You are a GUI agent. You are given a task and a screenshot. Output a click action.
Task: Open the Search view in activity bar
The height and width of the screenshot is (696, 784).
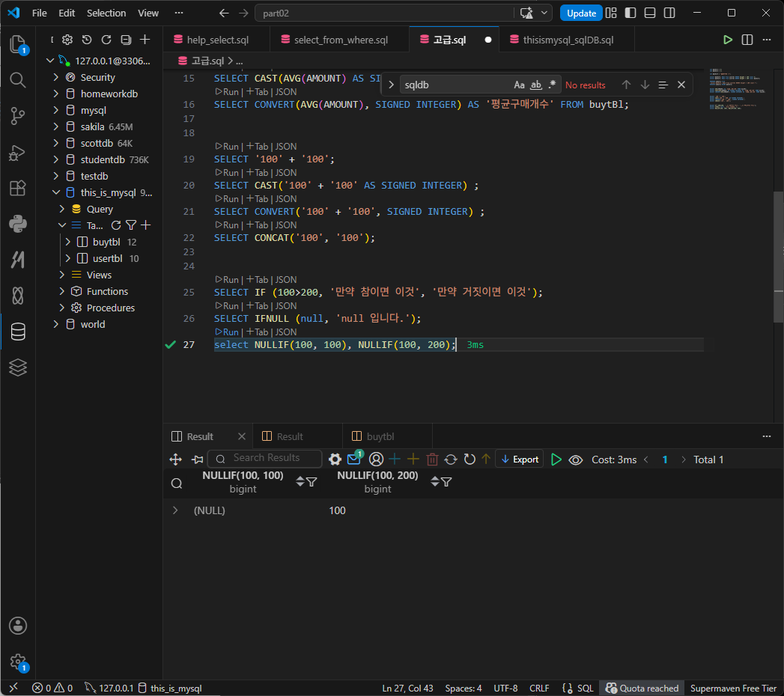[x=18, y=79]
